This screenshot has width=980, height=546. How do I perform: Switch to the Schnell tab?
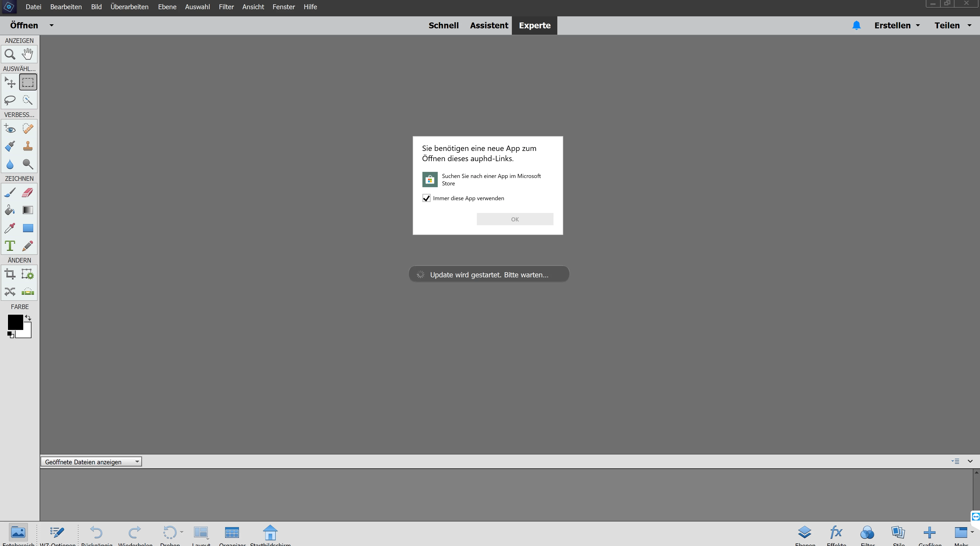[443, 26]
